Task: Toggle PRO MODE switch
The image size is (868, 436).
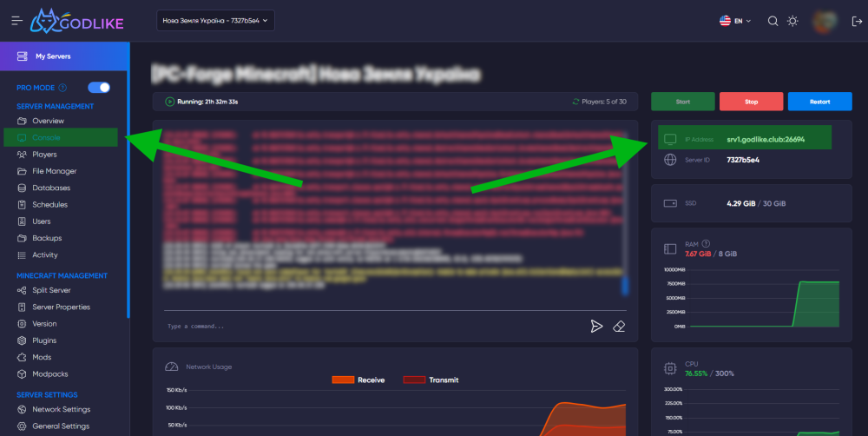Action: (99, 88)
